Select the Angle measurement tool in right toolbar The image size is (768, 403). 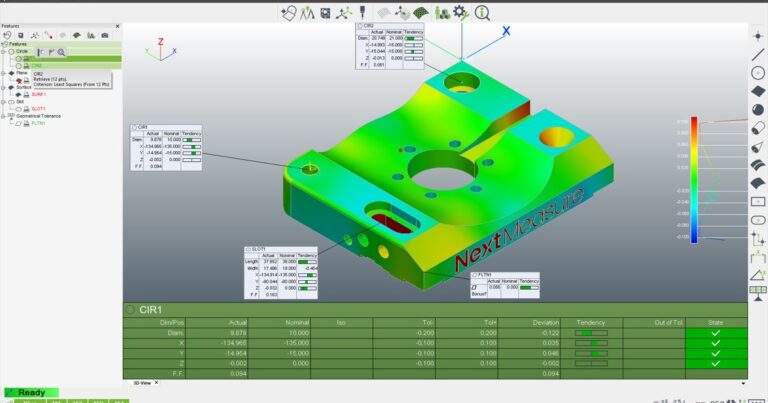pos(758,275)
